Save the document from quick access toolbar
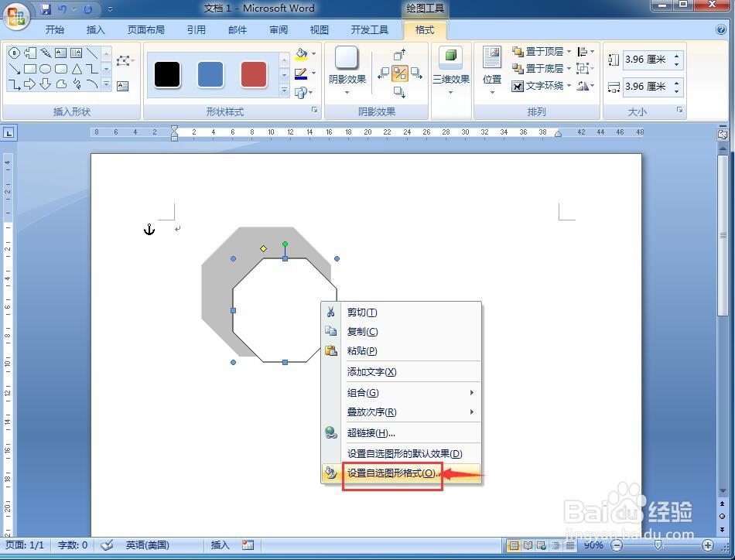Viewport: 735px width, 560px height. (46, 9)
